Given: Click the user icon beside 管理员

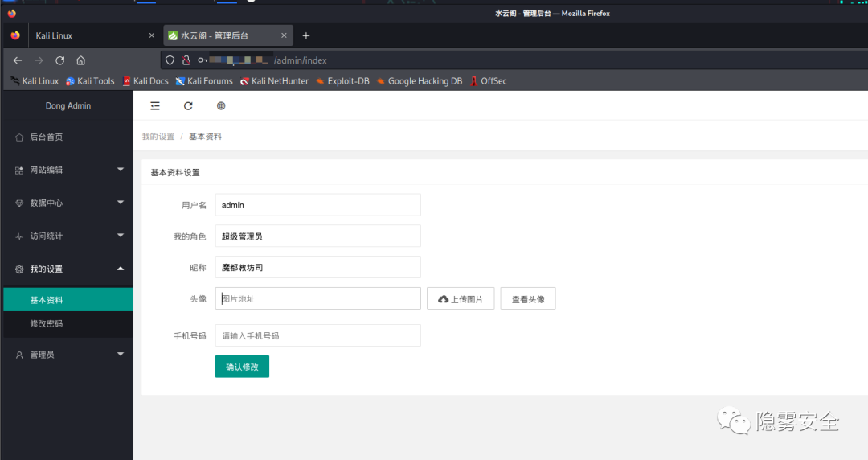Looking at the screenshot, I should pyautogui.click(x=19, y=355).
